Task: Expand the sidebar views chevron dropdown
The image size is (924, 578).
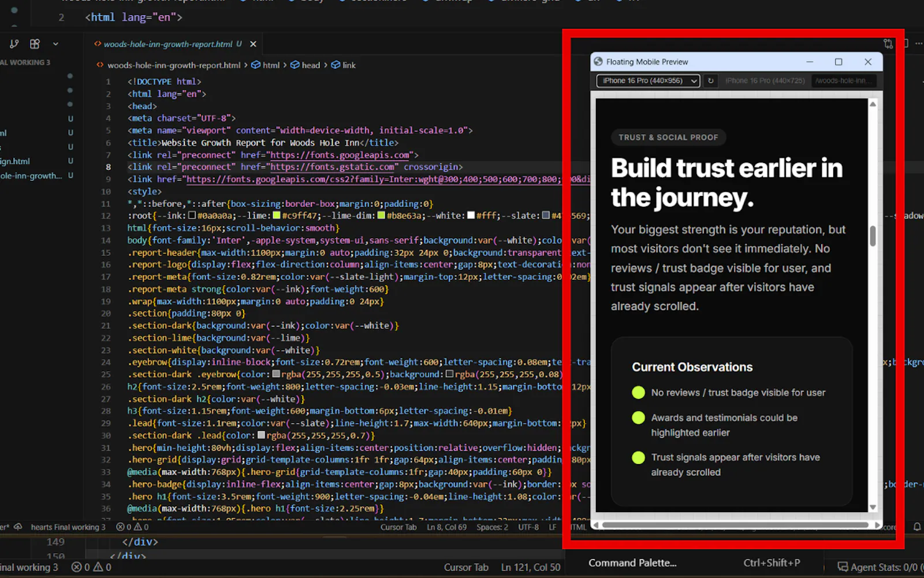Action: click(x=55, y=44)
